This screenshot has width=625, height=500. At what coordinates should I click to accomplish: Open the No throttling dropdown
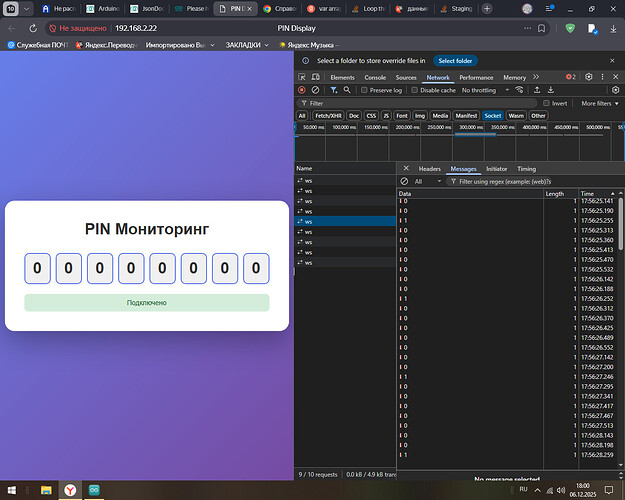click(483, 90)
